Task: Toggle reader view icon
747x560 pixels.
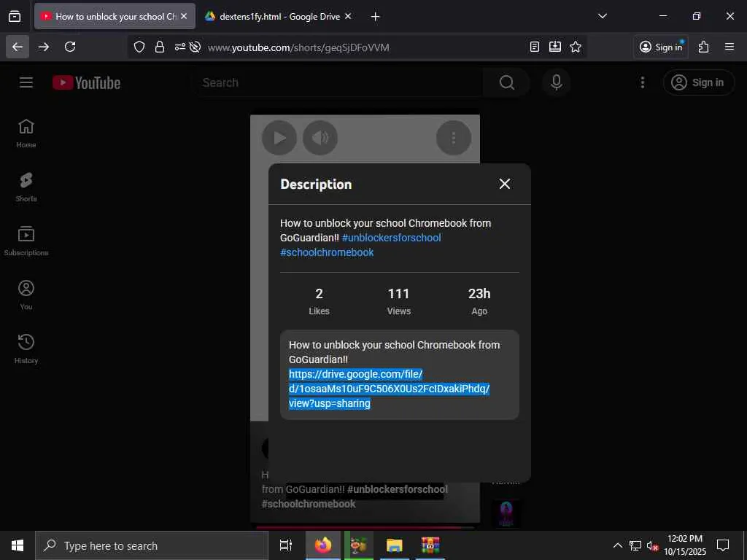Action: (x=535, y=47)
